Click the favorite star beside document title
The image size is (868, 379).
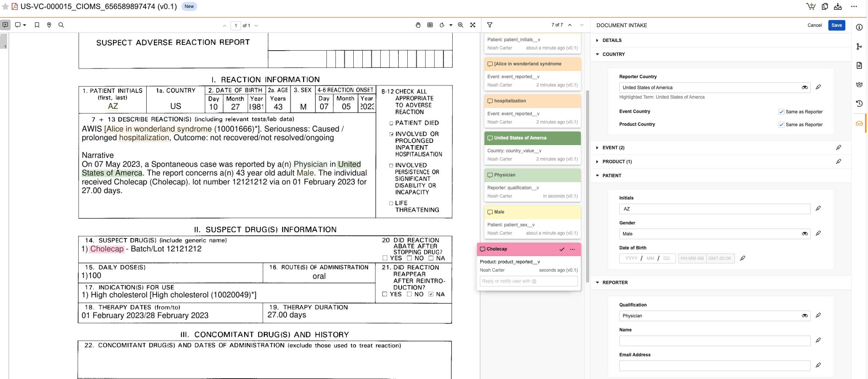click(x=5, y=6)
